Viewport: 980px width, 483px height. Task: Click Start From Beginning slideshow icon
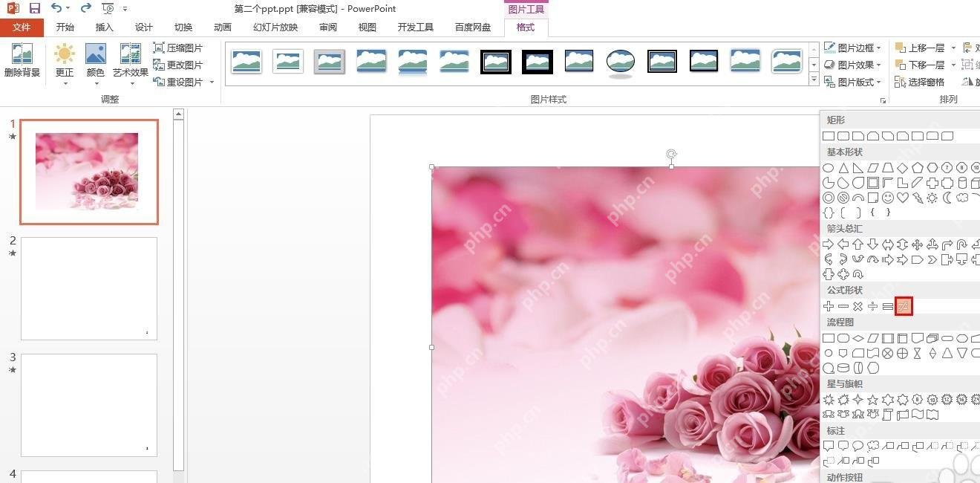[x=108, y=8]
